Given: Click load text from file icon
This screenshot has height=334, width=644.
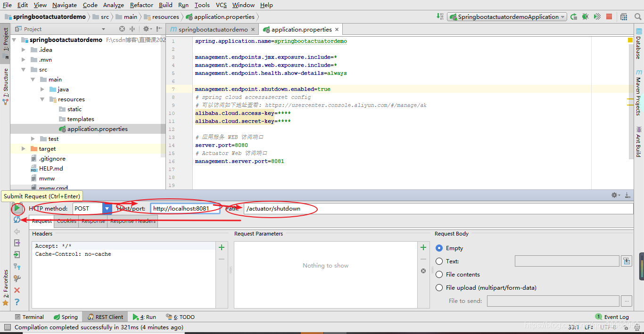Looking at the screenshot, I should coord(627,261).
